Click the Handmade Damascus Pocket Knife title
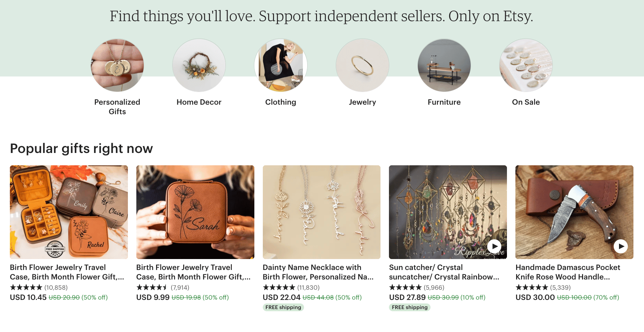The width and height of the screenshot is (644, 332). [x=568, y=272]
